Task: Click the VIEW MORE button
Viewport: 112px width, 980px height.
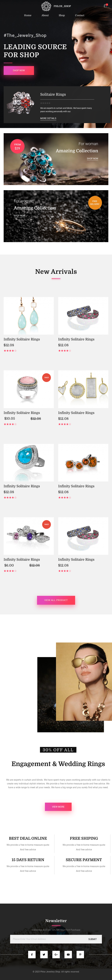Action: click(x=58, y=807)
